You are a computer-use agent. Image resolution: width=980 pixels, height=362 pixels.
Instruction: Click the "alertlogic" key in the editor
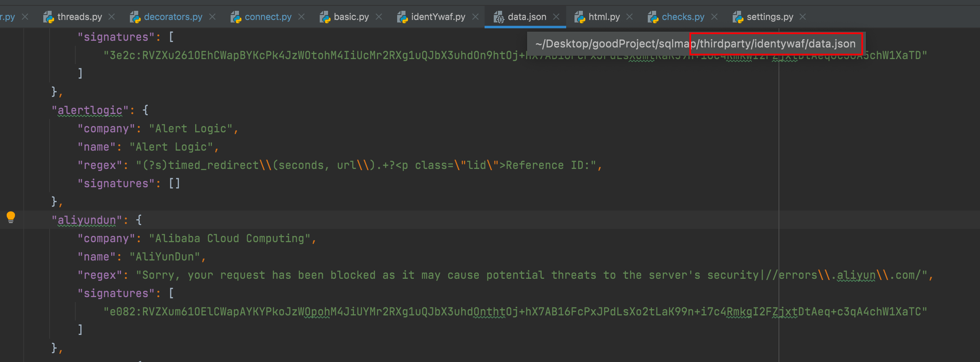tap(90, 110)
